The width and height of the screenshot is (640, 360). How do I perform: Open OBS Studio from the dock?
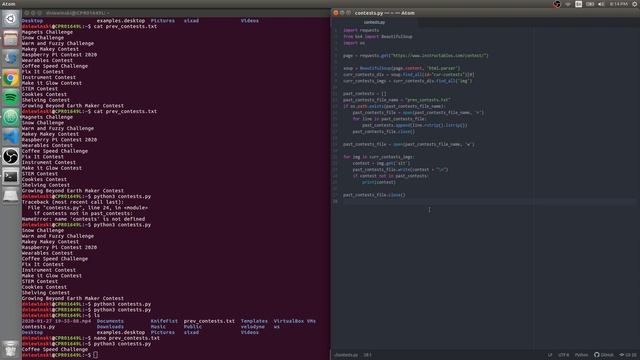[x=11, y=156]
